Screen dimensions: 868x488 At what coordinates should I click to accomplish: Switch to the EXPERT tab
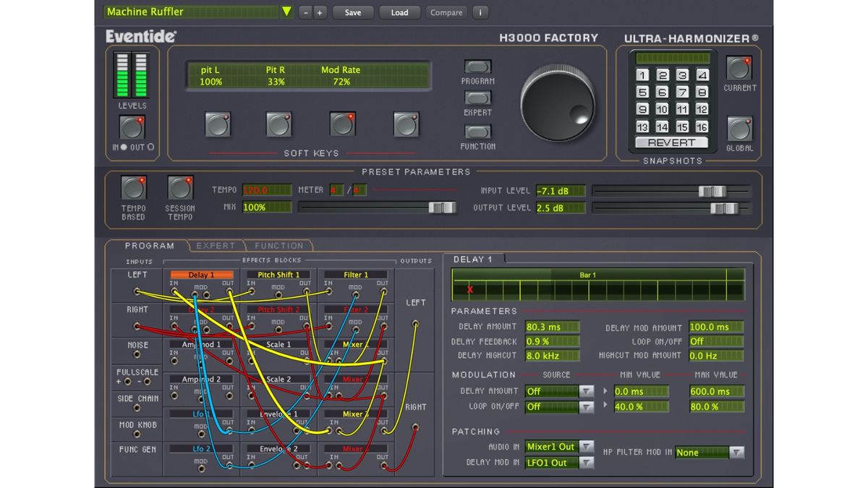coord(217,246)
